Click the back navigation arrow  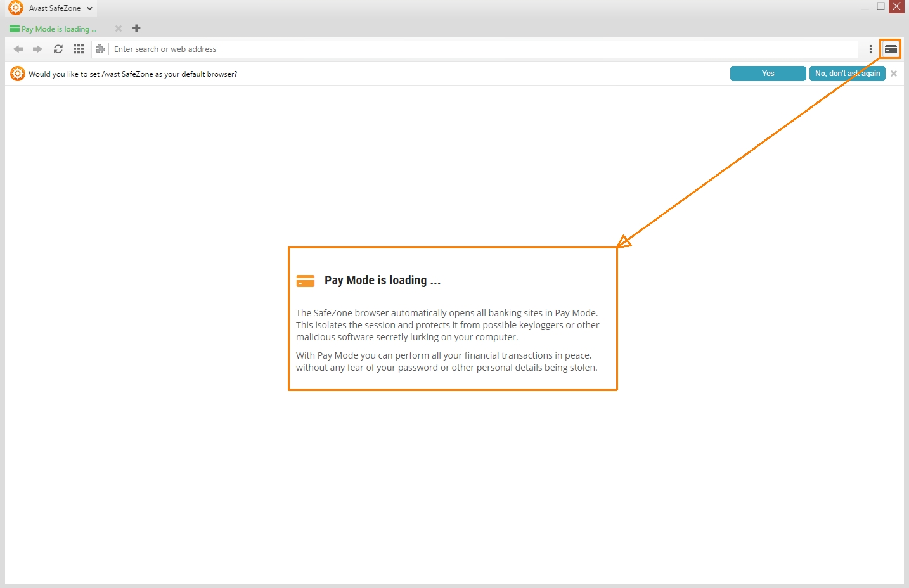click(18, 49)
